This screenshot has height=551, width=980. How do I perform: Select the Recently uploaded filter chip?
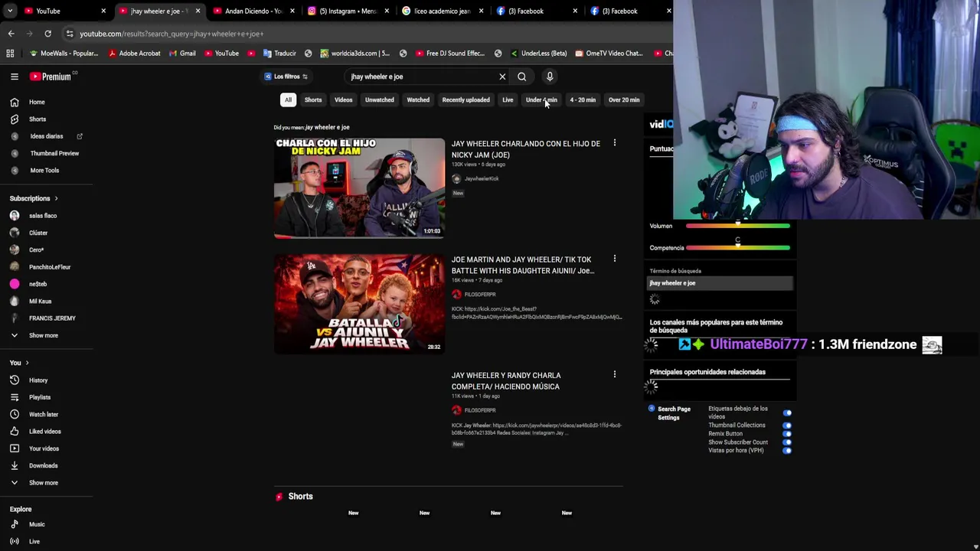pyautogui.click(x=465, y=99)
